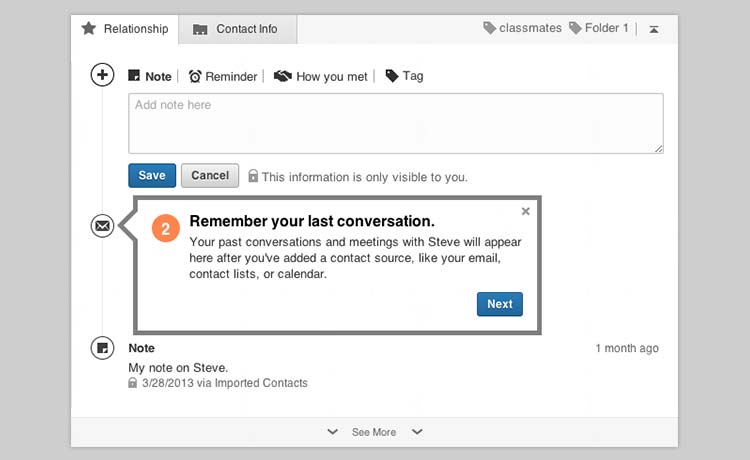Select the Note option

coord(150,76)
